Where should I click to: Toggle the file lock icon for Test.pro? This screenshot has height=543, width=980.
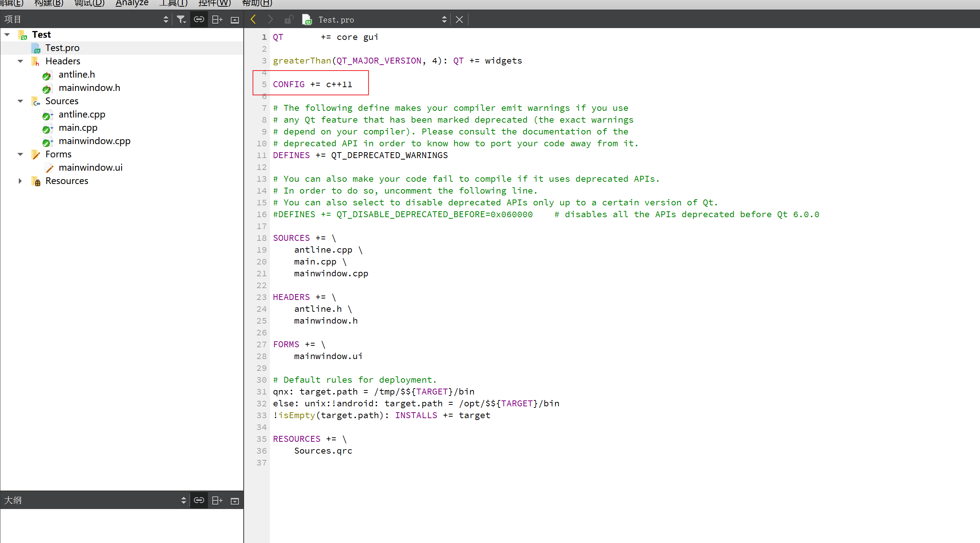(289, 19)
